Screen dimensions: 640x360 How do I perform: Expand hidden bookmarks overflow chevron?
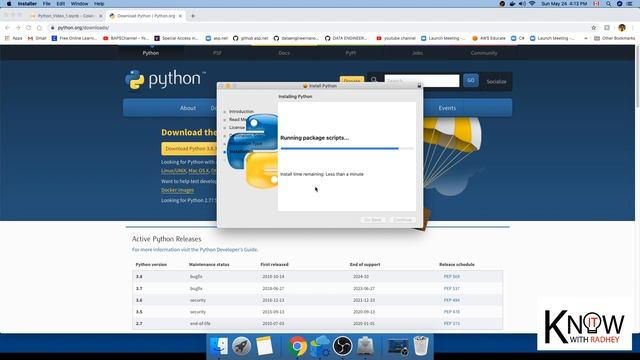click(586, 38)
